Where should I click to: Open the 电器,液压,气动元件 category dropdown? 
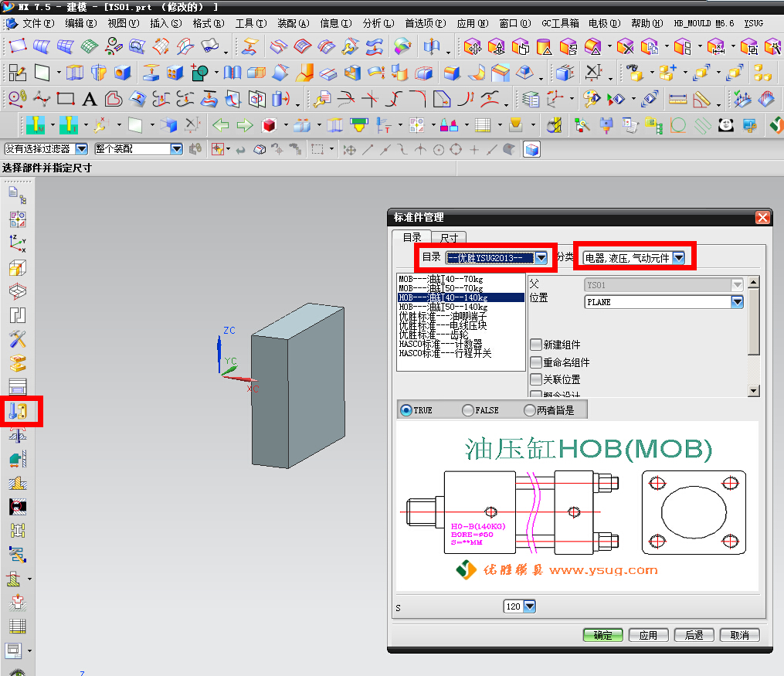click(x=678, y=258)
